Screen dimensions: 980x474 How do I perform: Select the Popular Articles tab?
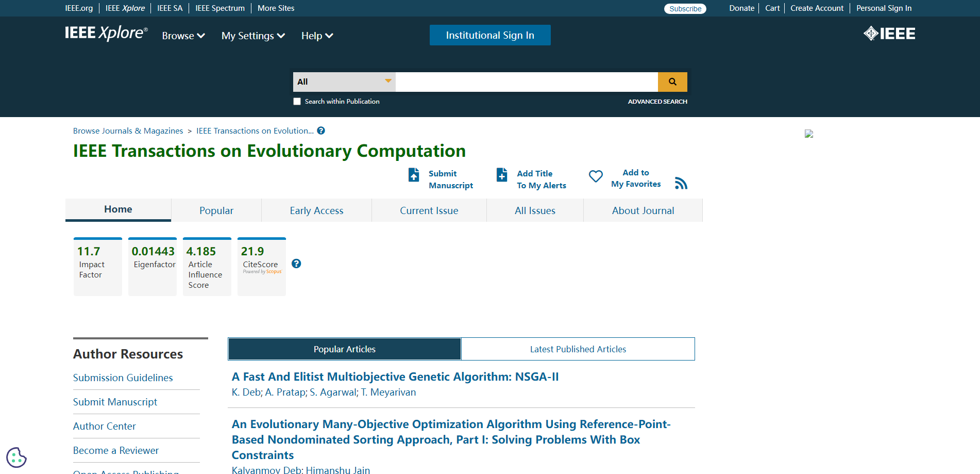tap(345, 349)
